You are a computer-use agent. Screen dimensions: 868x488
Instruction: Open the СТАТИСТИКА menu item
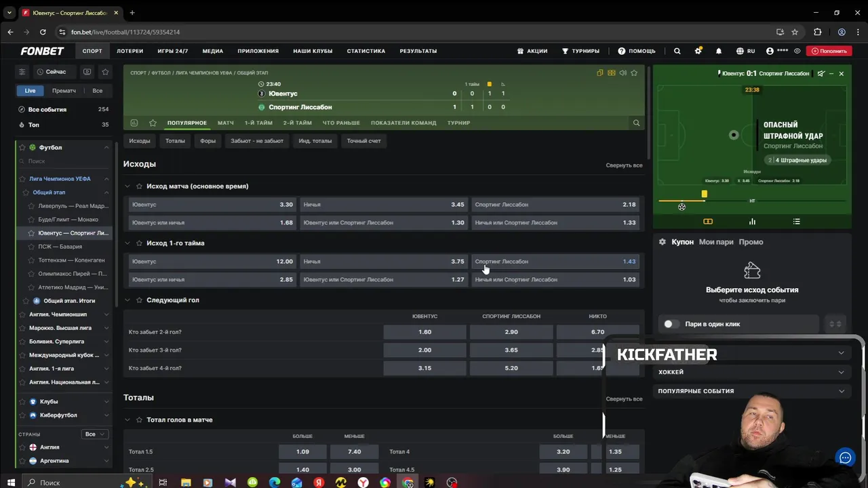[366, 51]
